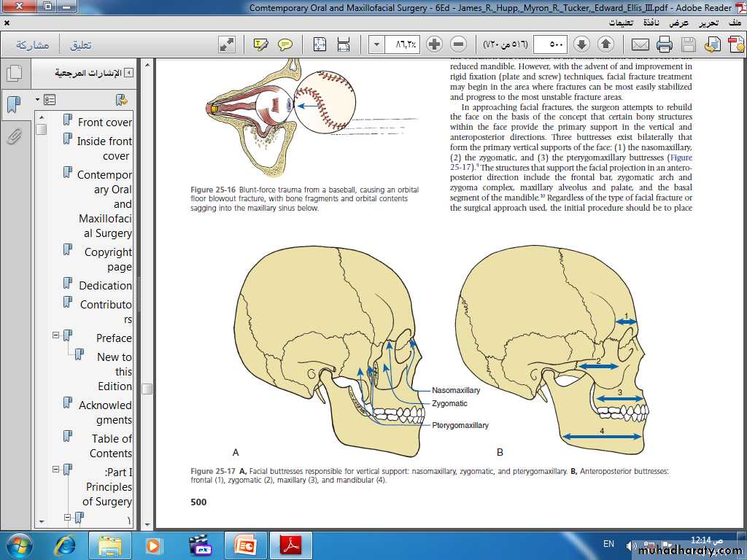Click the page number input field
Viewport: 747px width, 560px height.
[551, 44]
